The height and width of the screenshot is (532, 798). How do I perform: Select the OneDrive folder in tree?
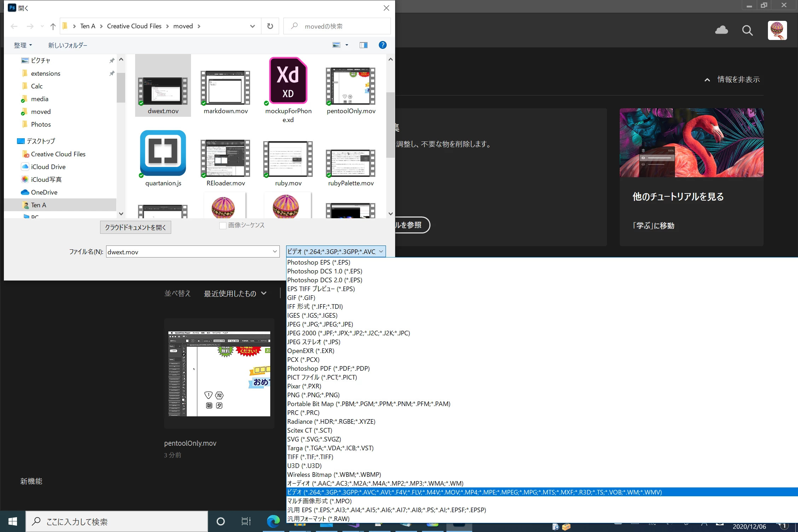[44, 192]
